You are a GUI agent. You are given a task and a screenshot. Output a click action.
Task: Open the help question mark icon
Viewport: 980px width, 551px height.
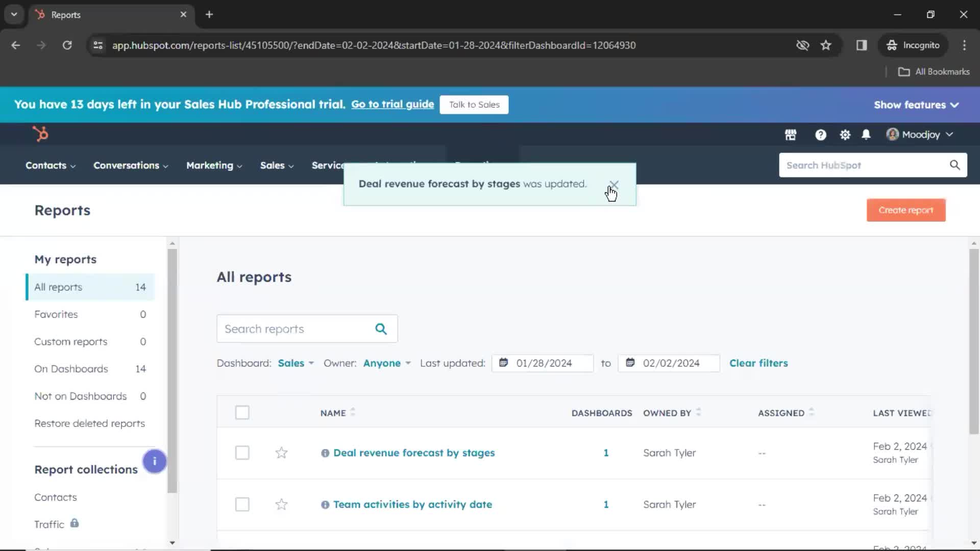820,135
